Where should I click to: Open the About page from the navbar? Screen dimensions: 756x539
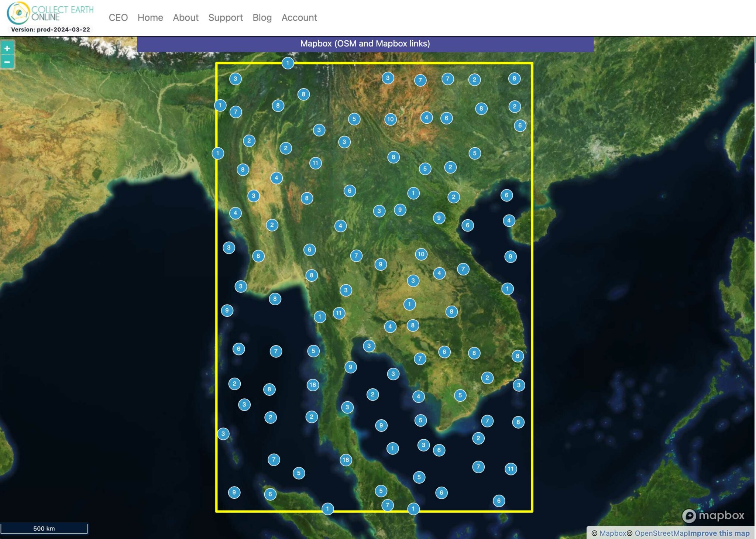click(x=186, y=17)
